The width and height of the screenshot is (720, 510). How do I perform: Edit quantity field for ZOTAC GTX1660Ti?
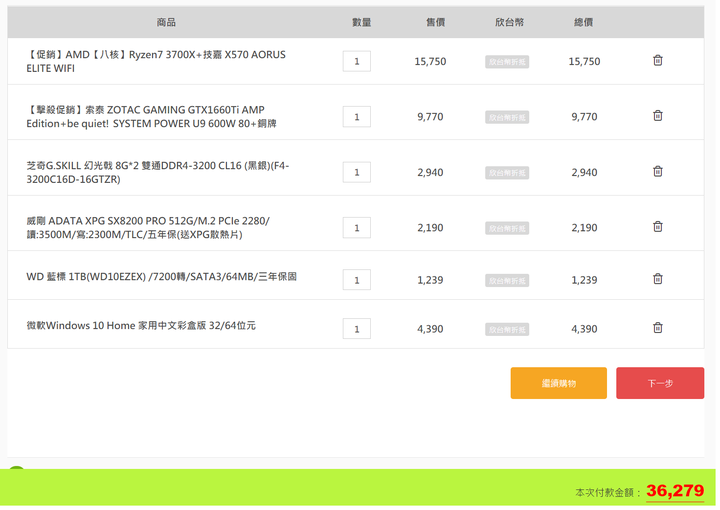[x=356, y=117]
